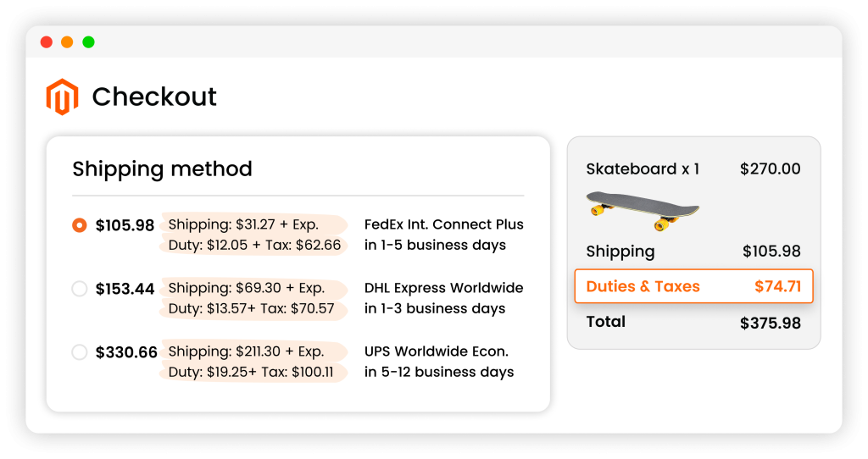Click the Checkout page heading

(154, 97)
